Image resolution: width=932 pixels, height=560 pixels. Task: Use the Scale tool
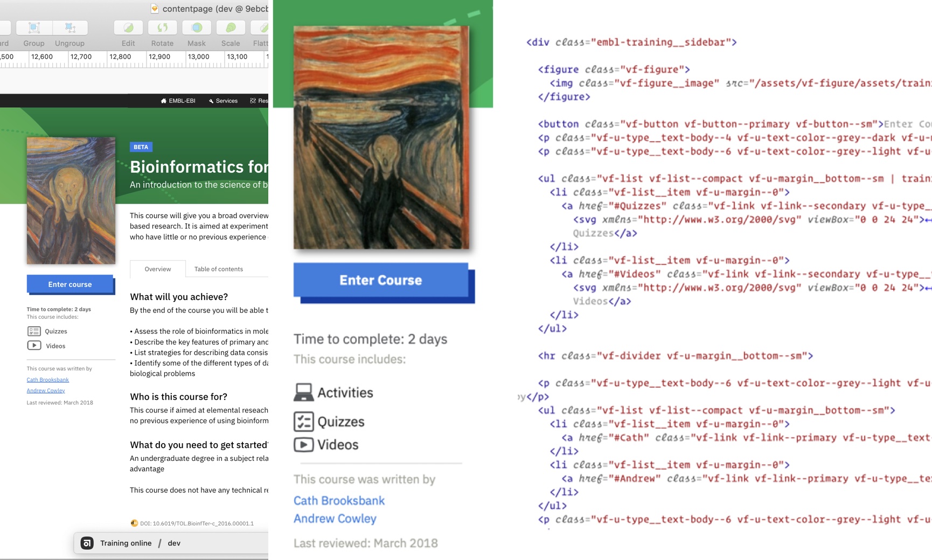click(231, 27)
